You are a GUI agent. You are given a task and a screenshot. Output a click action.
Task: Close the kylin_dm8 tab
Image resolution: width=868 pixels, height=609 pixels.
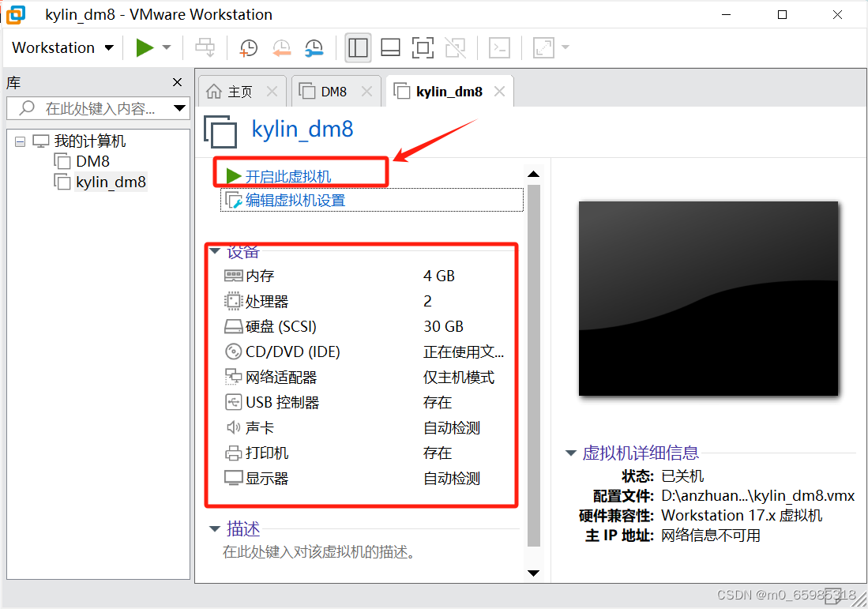499,92
